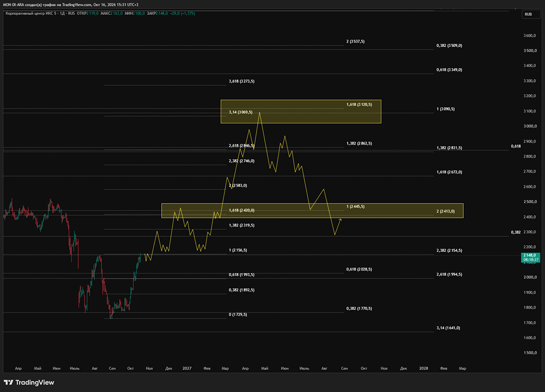Click the МАКС 2163,0 value
This screenshot has width=545, height=392.
point(111,13)
